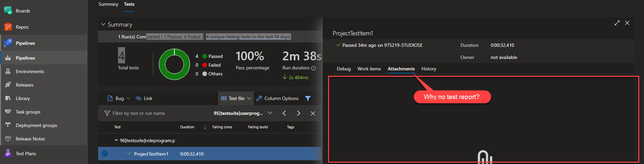The image size is (644, 164).
Task: Open Test Plans flask icon
Action: click(8, 154)
